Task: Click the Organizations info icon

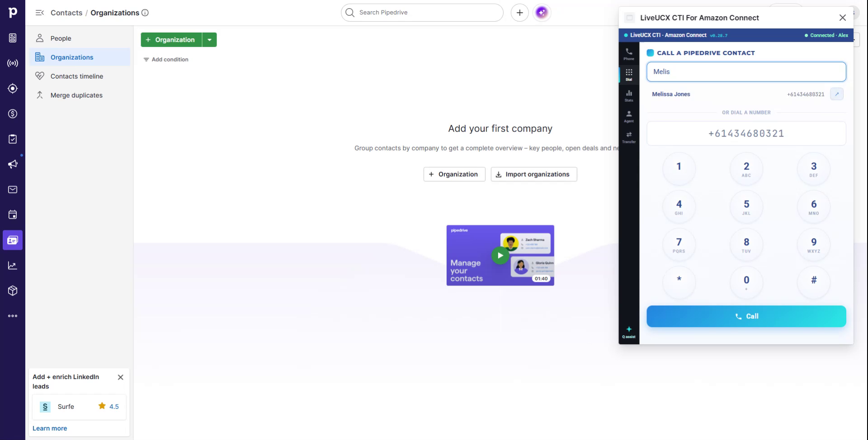Action: point(145,13)
